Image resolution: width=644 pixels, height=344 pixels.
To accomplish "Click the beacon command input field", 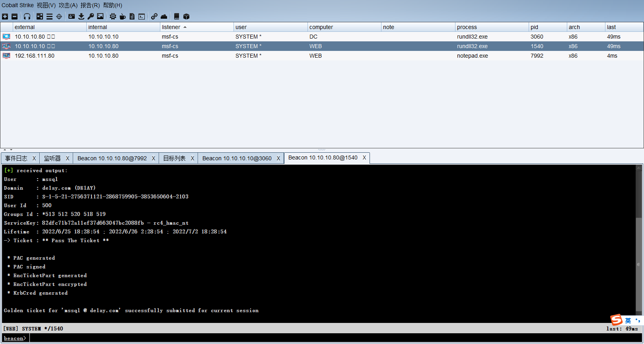I will coord(336,338).
